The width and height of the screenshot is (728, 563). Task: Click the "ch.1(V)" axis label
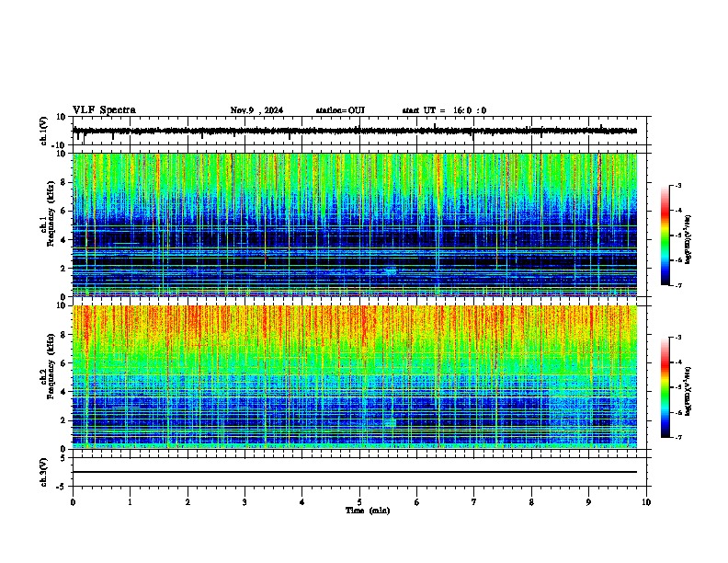pos(44,131)
